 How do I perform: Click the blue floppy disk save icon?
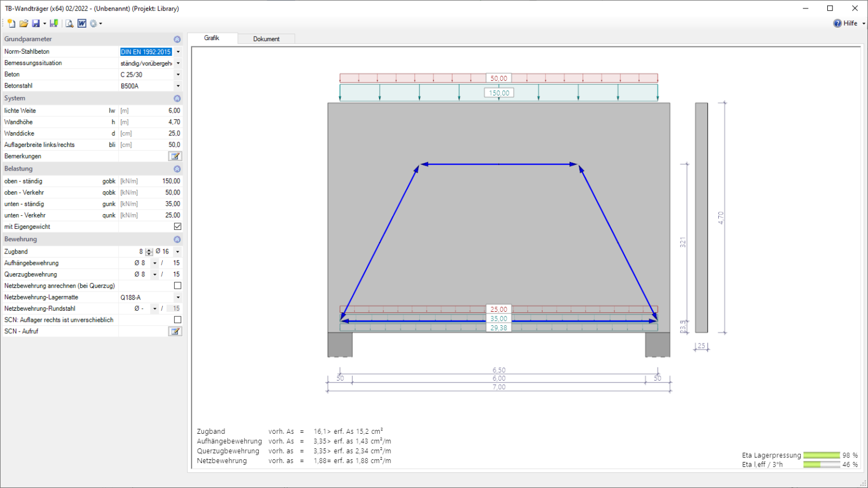(x=36, y=23)
